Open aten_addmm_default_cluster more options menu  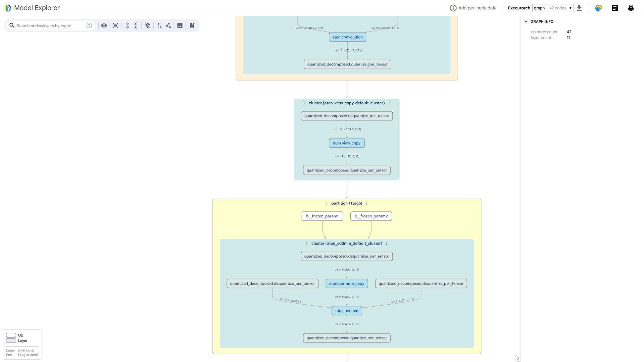tap(387, 244)
